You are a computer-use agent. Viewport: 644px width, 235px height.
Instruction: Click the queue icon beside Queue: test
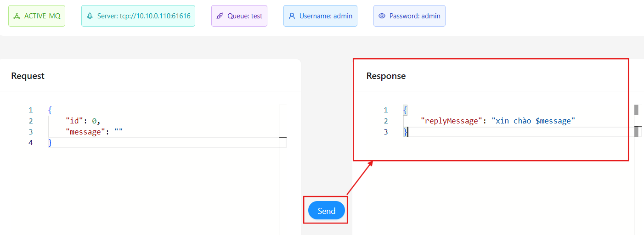click(x=220, y=16)
